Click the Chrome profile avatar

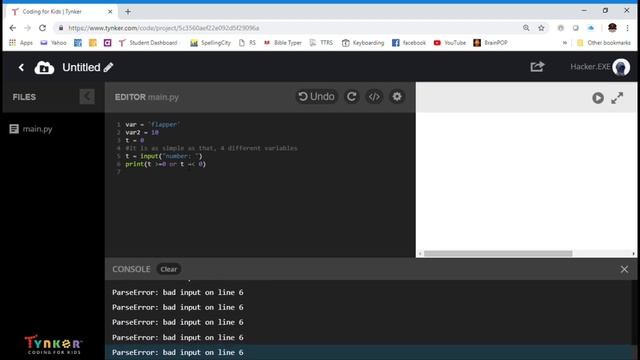click(612, 28)
